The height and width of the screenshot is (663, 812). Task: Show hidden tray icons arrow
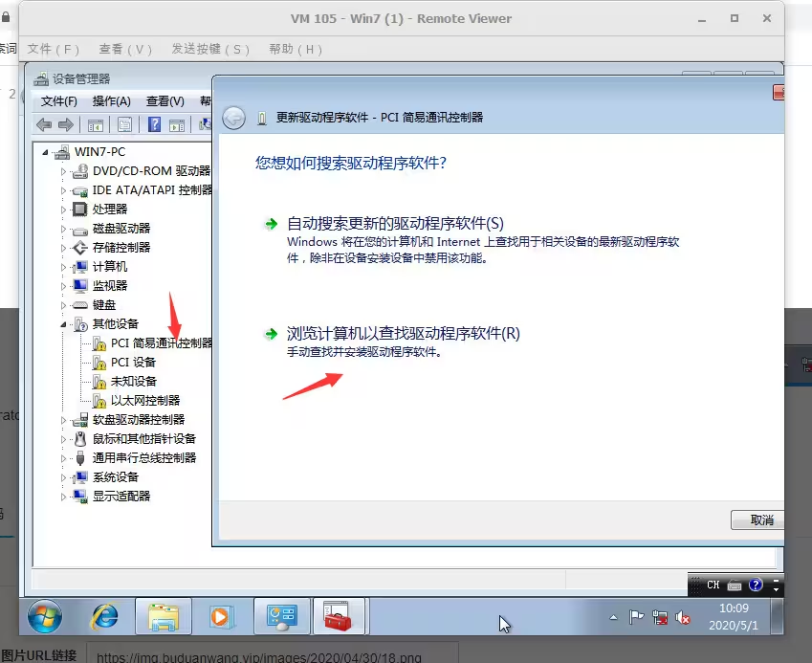click(x=614, y=617)
